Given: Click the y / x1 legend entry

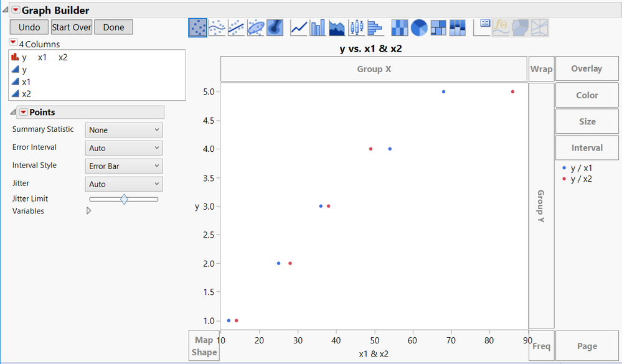Looking at the screenshot, I should point(577,168).
